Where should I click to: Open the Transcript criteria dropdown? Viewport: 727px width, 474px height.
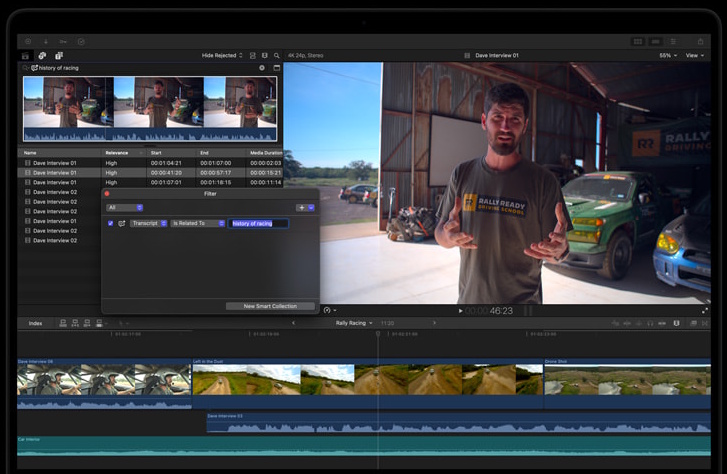(149, 223)
